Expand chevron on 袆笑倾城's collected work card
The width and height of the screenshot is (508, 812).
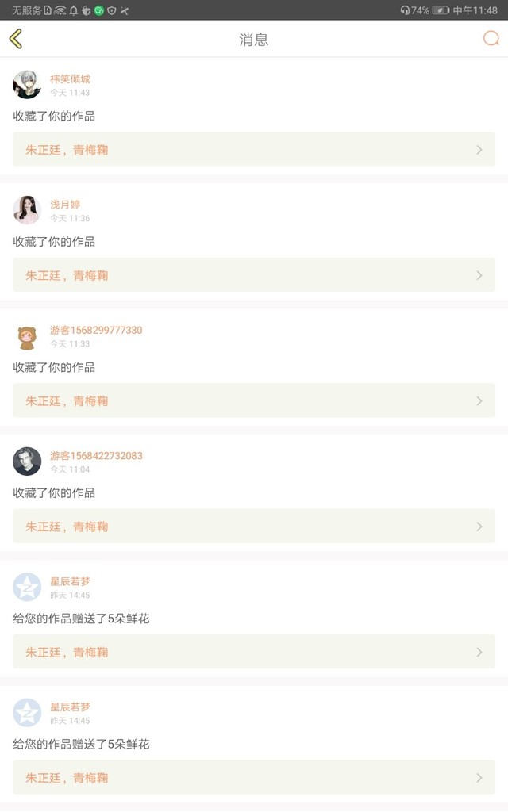click(x=479, y=150)
